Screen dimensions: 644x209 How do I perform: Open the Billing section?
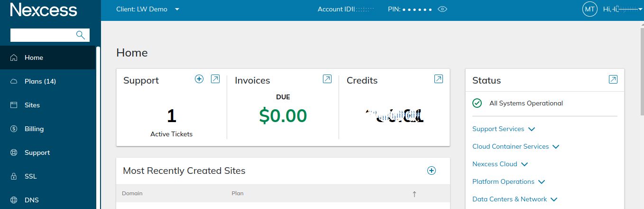(x=47, y=129)
